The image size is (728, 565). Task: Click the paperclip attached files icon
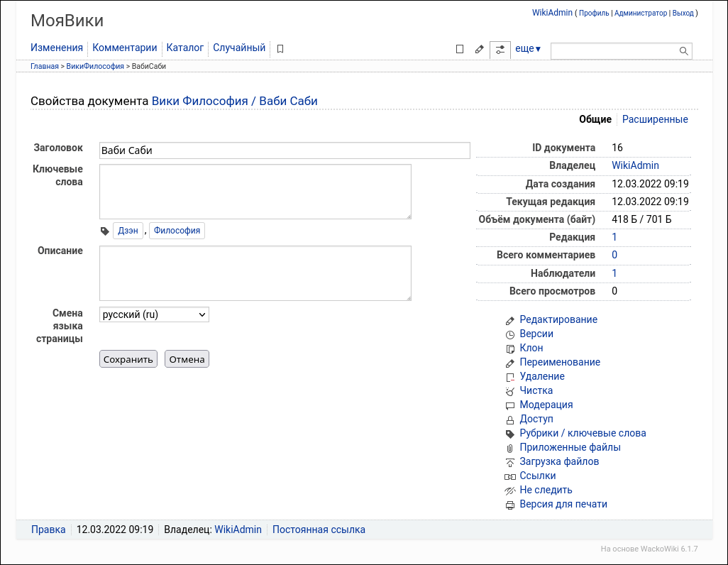point(509,448)
